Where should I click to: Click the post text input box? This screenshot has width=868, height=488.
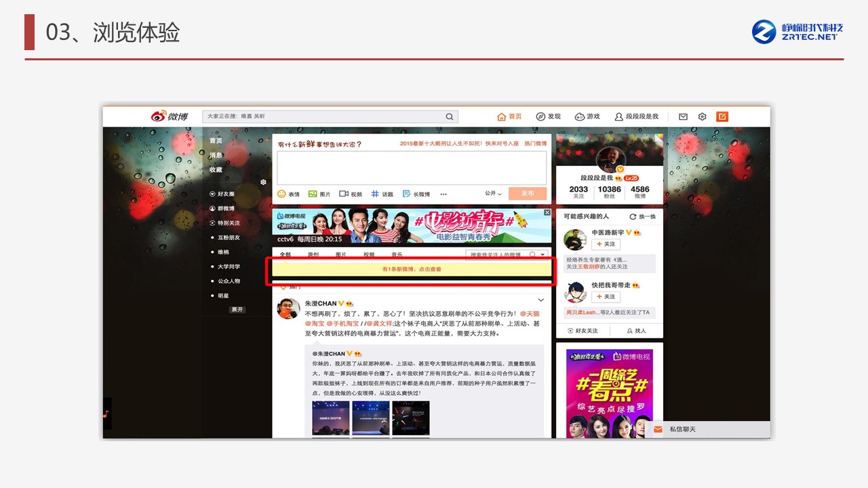(411, 167)
